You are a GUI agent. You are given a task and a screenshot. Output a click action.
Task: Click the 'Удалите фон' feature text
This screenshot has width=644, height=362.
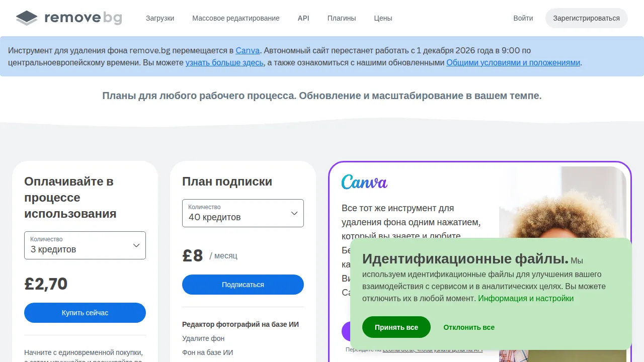click(203, 338)
